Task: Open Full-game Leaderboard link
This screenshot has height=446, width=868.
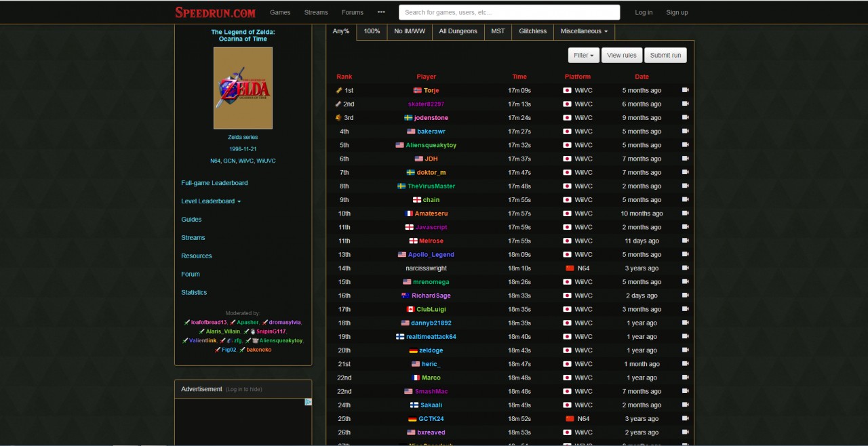Action: point(214,183)
